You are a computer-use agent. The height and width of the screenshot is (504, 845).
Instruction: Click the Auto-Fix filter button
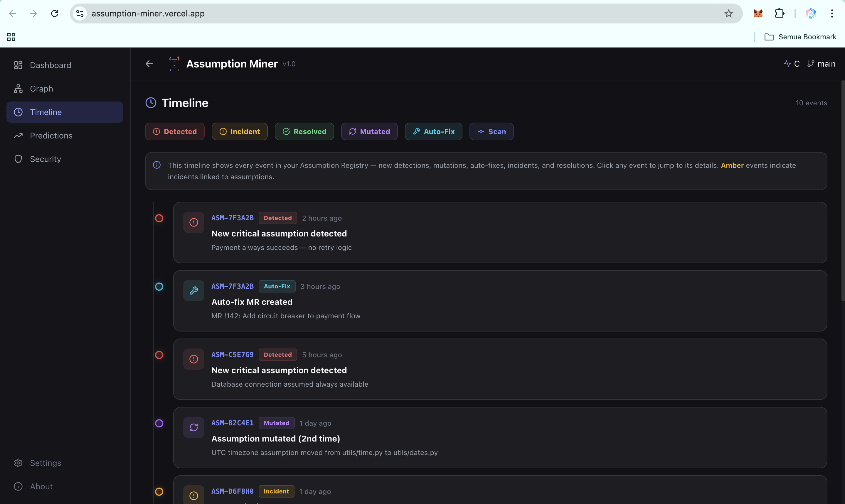433,131
